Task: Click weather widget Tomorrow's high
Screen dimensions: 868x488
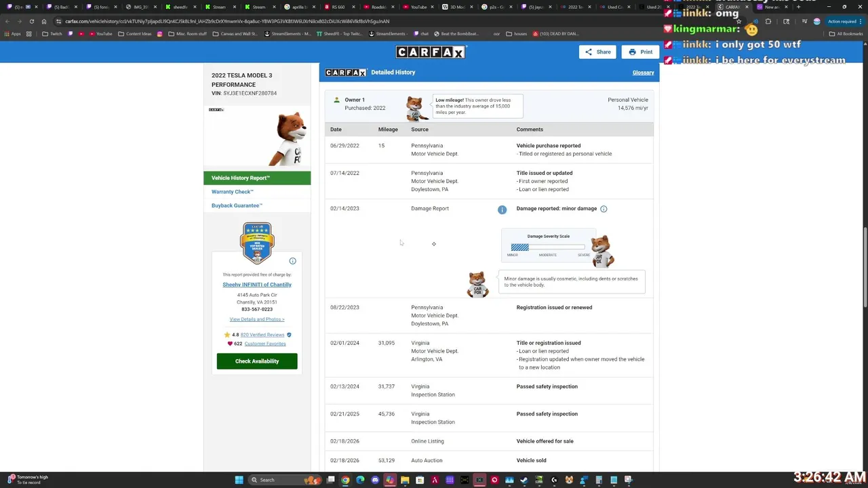Action: tap(27, 479)
